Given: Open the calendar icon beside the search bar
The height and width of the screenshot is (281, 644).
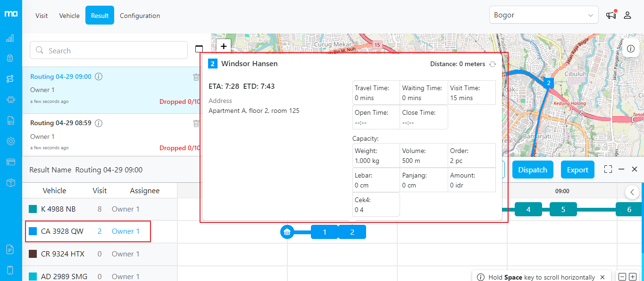Looking at the screenshot, I should coord(199,48).
